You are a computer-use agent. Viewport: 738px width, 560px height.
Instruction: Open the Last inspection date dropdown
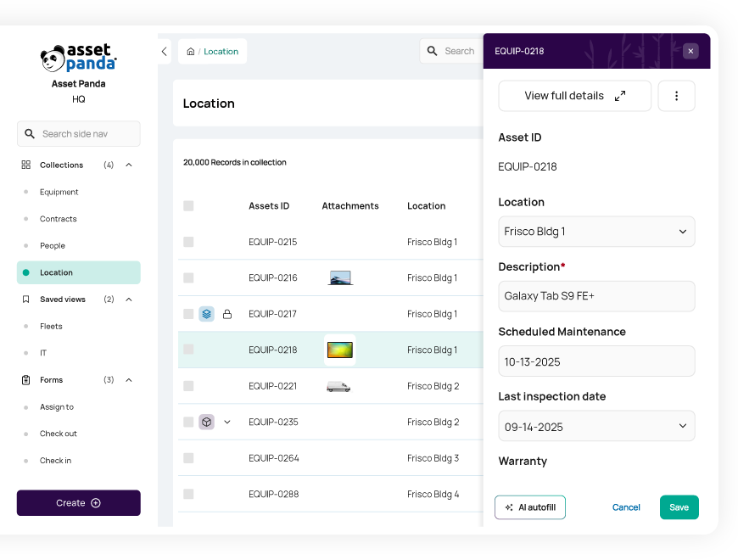596,427
